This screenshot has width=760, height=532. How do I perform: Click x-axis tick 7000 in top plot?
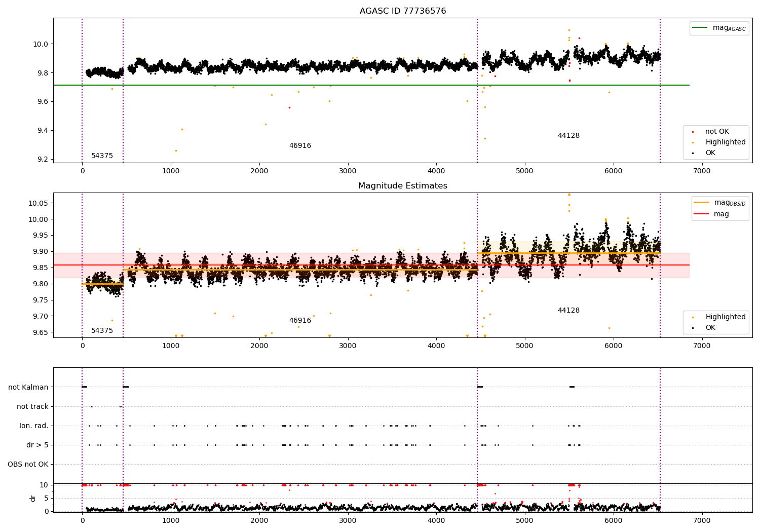(x=702, y=171)
